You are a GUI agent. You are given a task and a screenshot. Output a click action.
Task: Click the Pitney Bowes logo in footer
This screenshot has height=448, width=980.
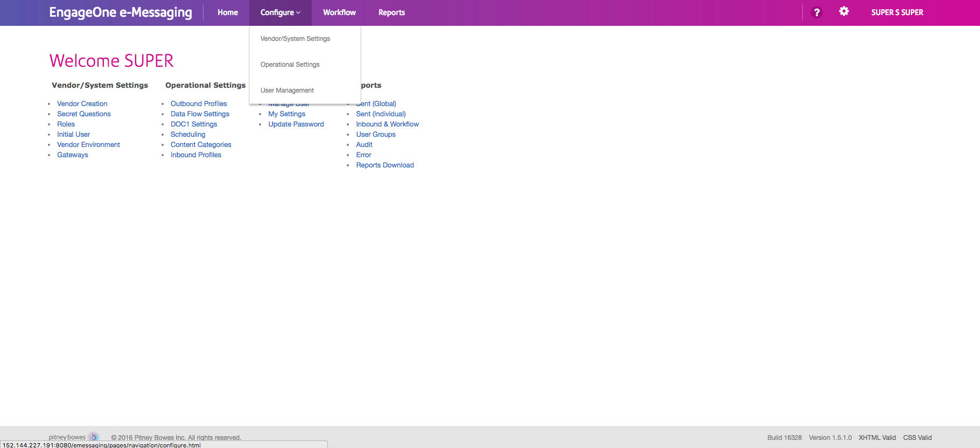pos(74,437)
